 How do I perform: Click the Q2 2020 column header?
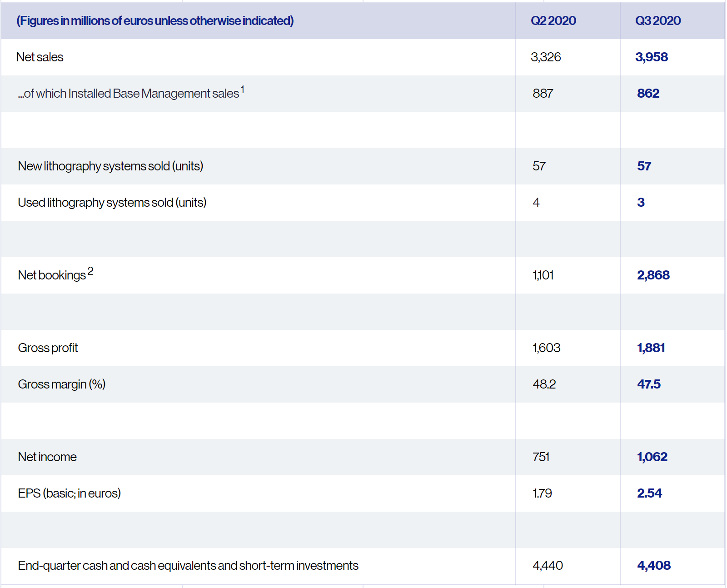click(553, 21)
